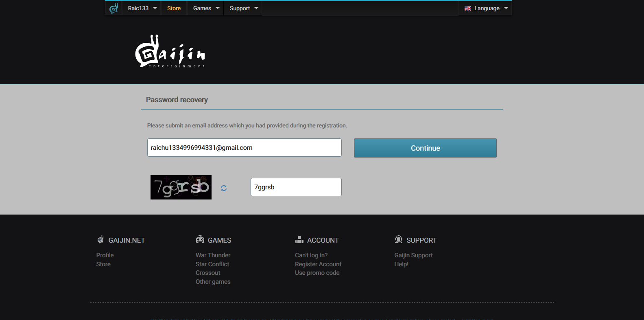Click the email address input field

point(244,147)
